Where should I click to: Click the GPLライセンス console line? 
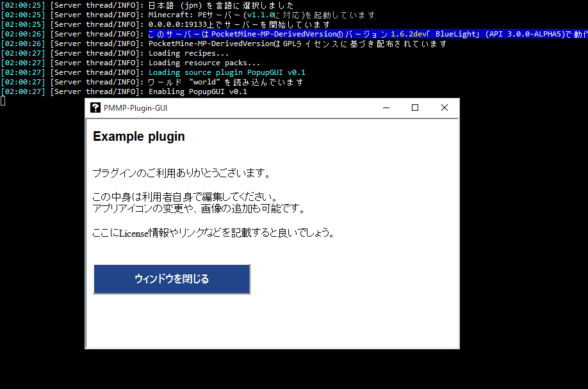pyautogui.click(x=224, y=44)
